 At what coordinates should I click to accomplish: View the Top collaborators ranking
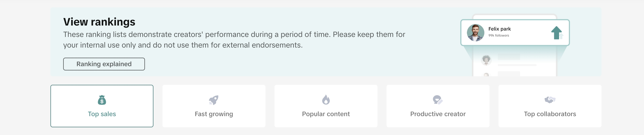click(550, 114)
